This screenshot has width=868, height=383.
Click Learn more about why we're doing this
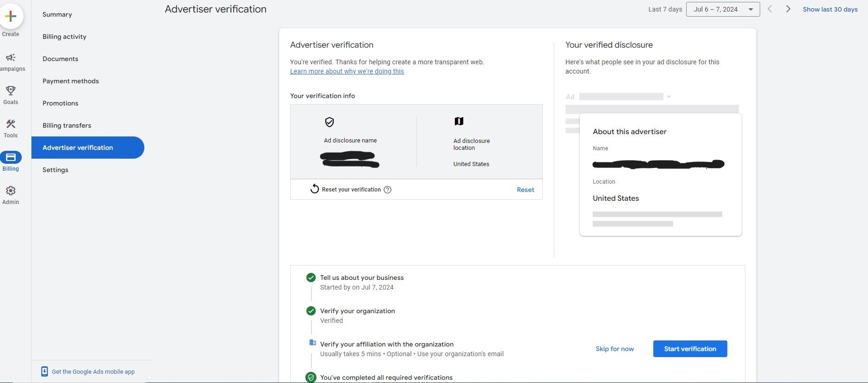point(347,71)
